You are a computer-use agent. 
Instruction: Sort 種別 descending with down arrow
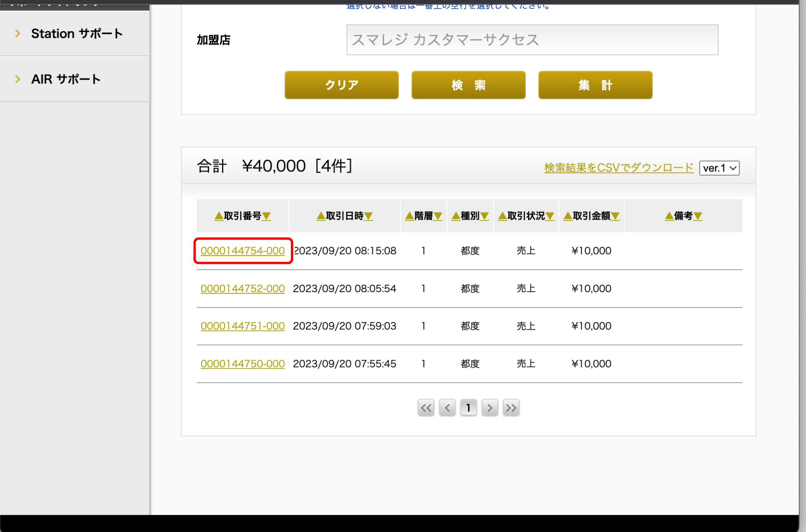pyautogui.click(x=484, y=216)
